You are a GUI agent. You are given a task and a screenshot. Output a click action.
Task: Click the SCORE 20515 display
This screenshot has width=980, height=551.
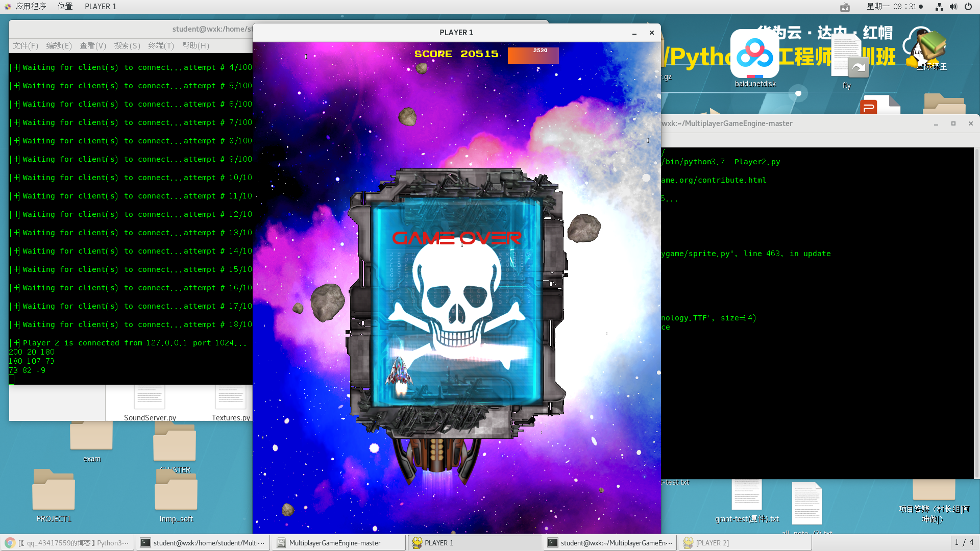click(456, 54)
